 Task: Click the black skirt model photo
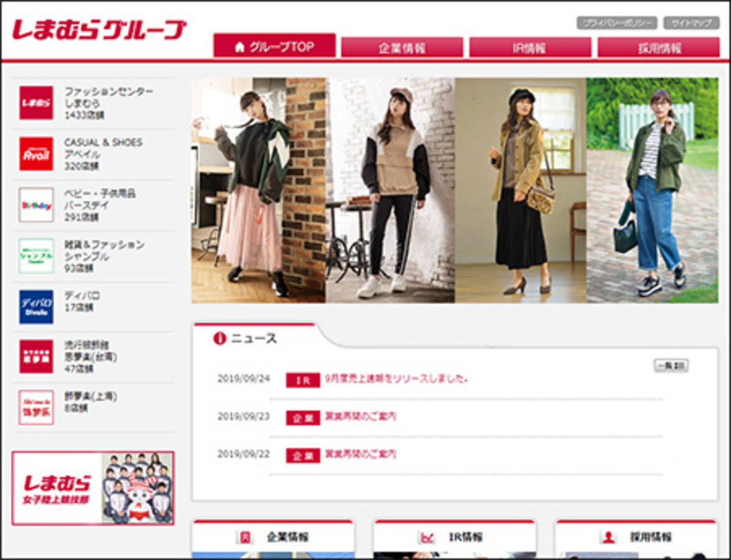pos(521,190)
